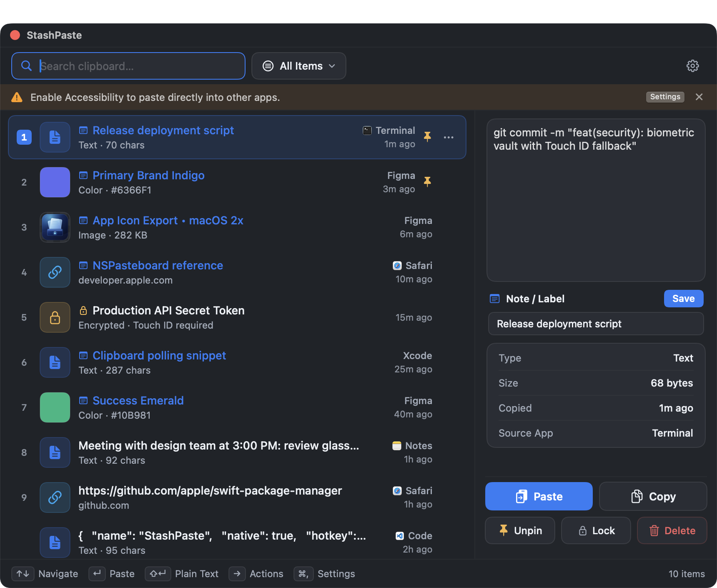
Task: Click the accessibility warning triangle icon
Action: 17,97
